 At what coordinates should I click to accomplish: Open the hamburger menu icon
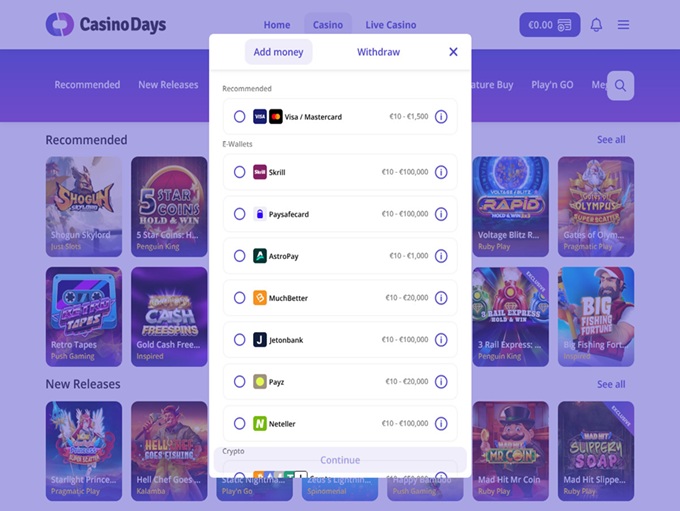[623, 25]
